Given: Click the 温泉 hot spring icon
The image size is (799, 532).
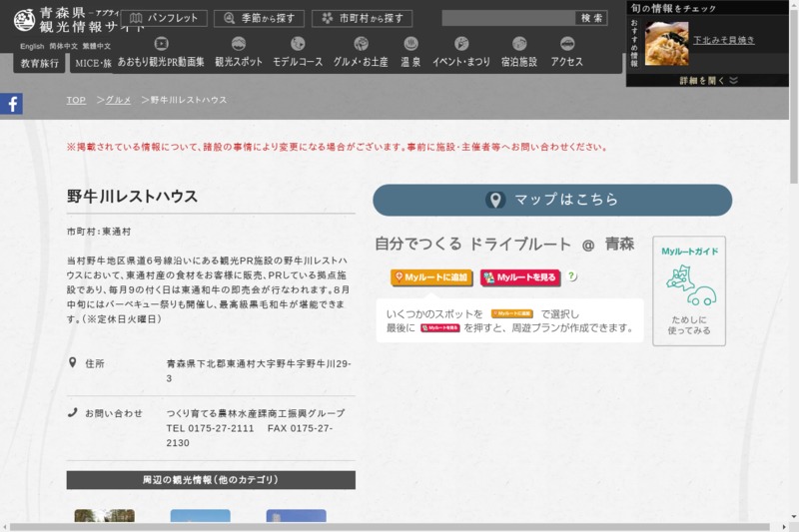Looking at the screenshot, I should coord(410,44).
